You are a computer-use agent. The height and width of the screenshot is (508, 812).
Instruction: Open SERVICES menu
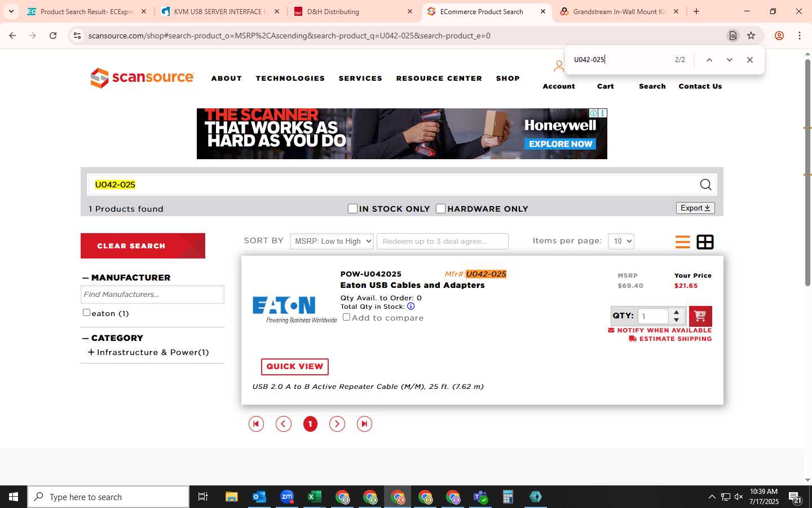click(360, 78)
